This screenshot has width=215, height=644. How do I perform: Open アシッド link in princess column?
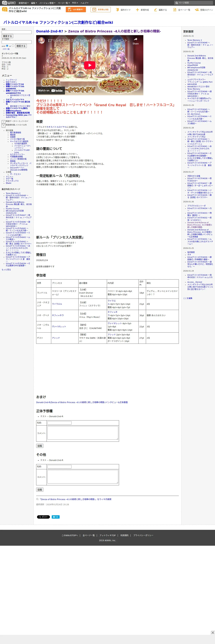[56, 338]
